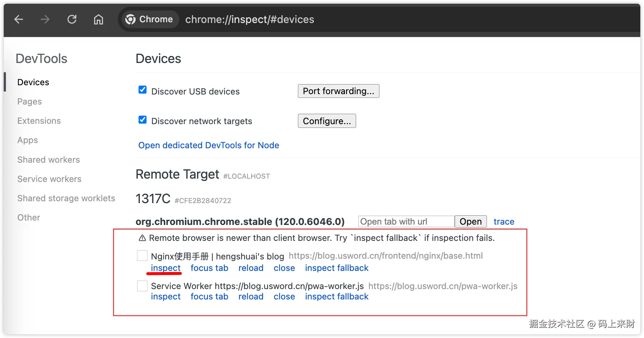Viewport: 644px width, 338px height.
Task: Select Extensions in the DevTools sidebar
Action: click(39, 121)
